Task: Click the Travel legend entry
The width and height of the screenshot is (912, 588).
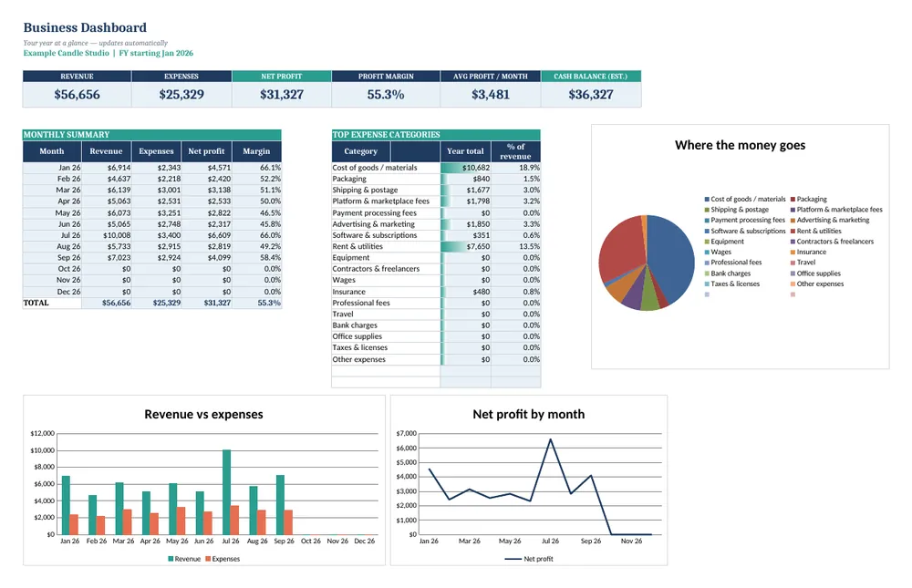Action: coord(803,263)
